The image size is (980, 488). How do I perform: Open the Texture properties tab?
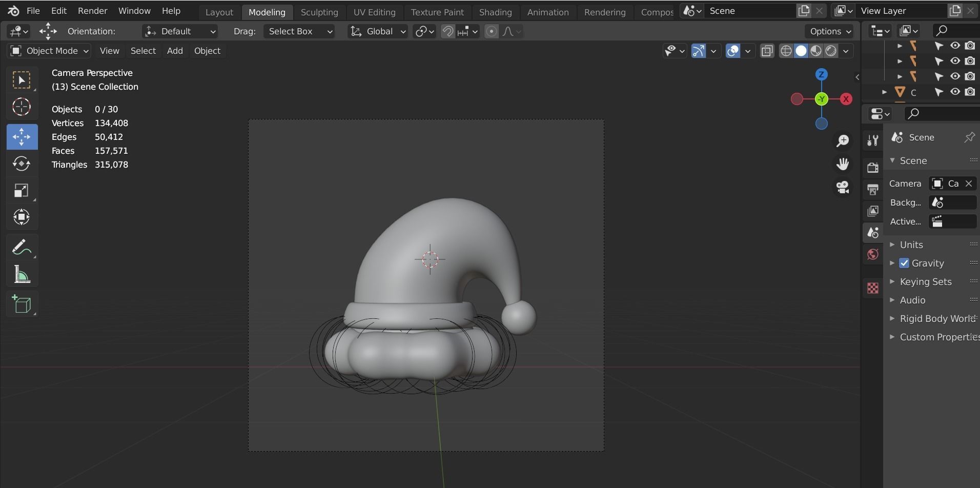pos(873,288)
